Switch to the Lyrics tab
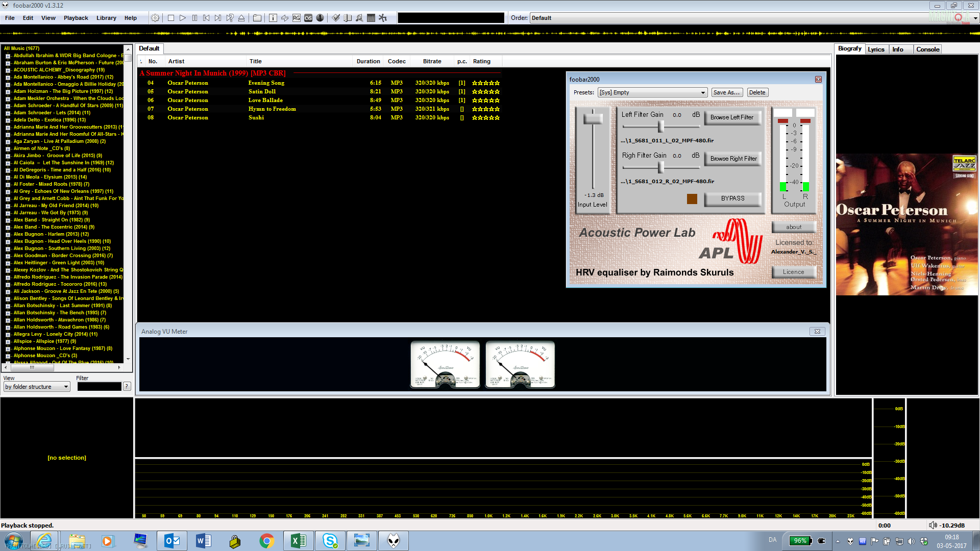This screenshot has width=980, height=551. tap(876, 49)
